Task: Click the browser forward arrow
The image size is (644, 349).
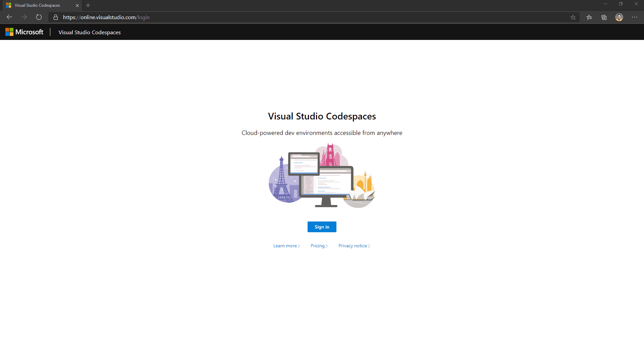Action: coord(24,17)
